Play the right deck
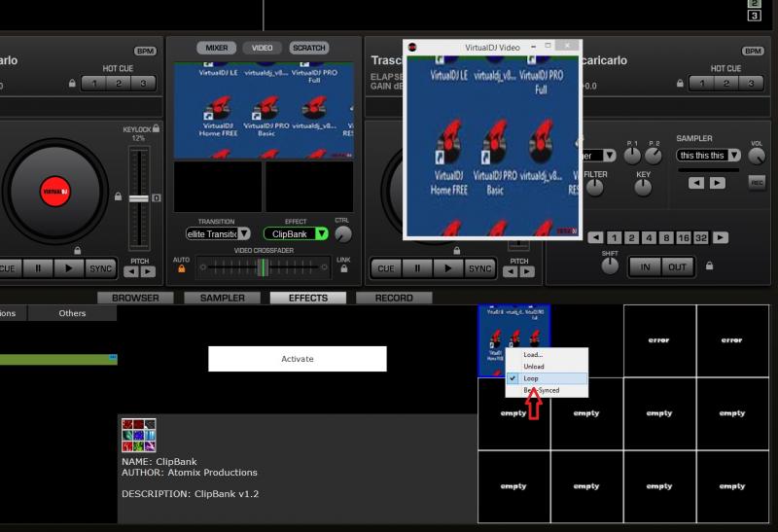Screen dimensions: 778x532 click(x=447, y=268)
